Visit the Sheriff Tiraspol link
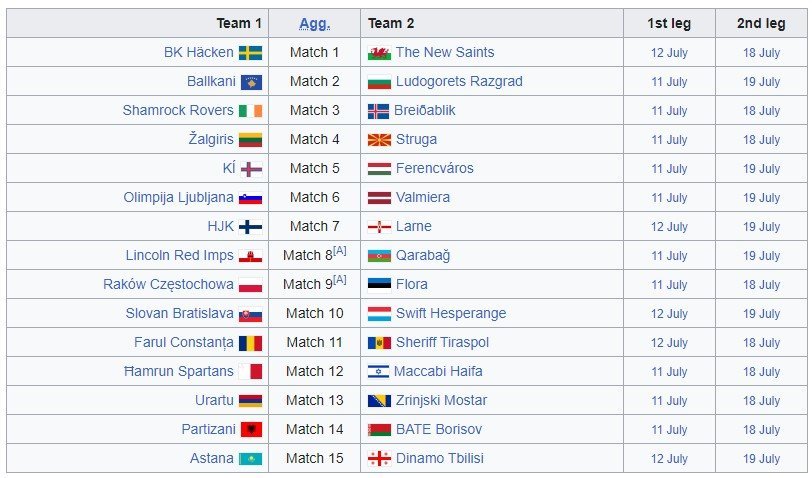 coord(442,342)
